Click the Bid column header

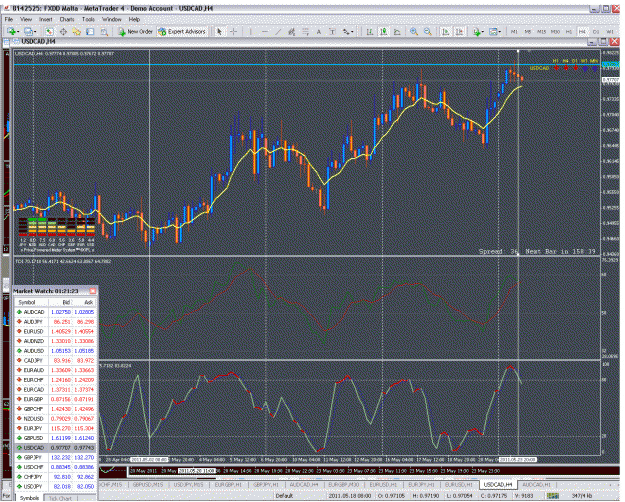pyautogui.click(x=60, y=302)
